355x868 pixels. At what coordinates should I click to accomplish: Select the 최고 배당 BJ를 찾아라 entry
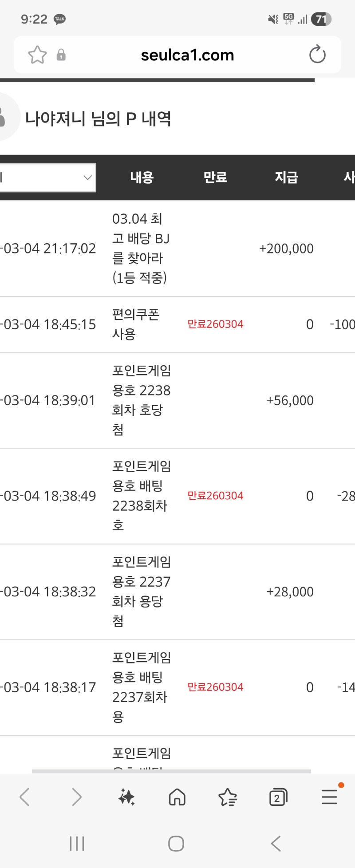[140, 249]
